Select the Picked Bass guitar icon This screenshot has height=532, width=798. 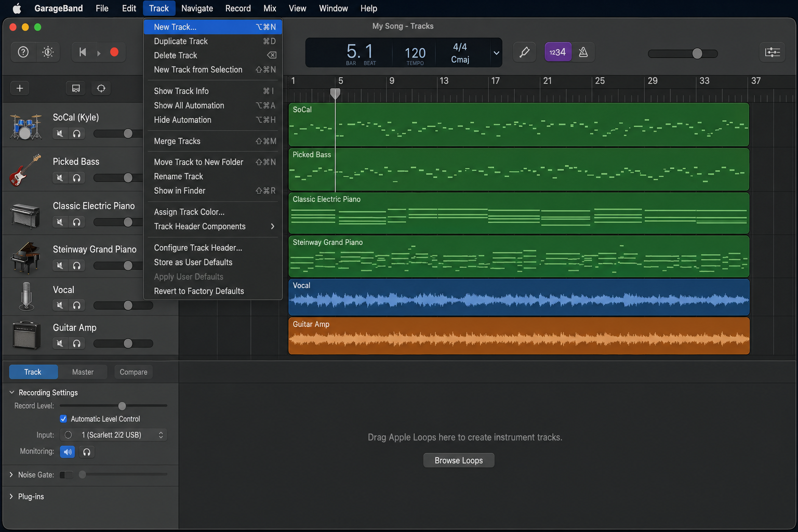[x=25, y=170]
